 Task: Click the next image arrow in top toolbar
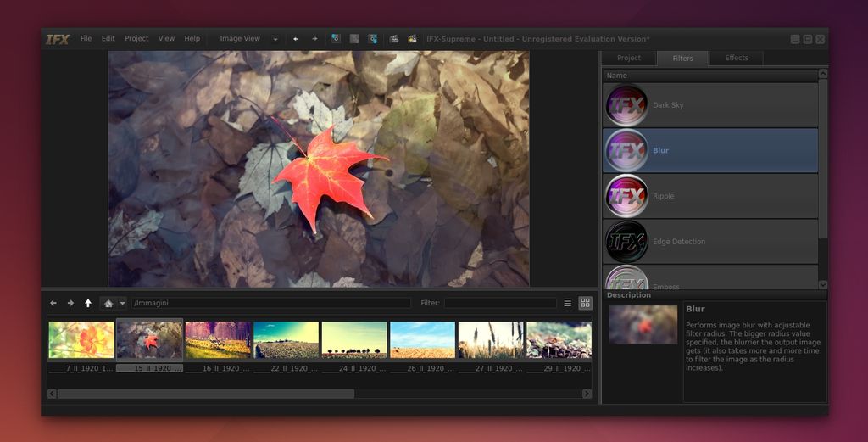point(314,39)
